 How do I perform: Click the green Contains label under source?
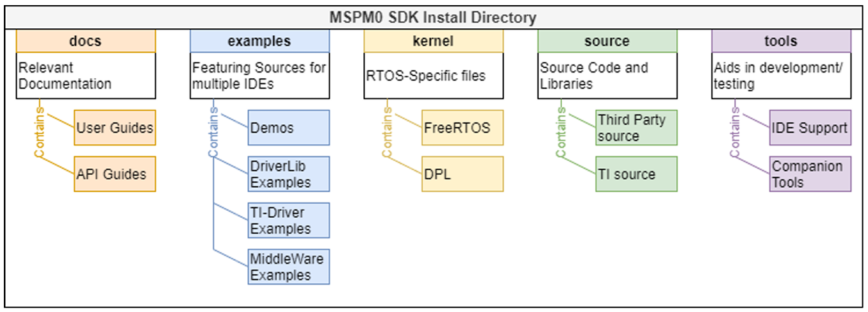(x=561, y=132)
